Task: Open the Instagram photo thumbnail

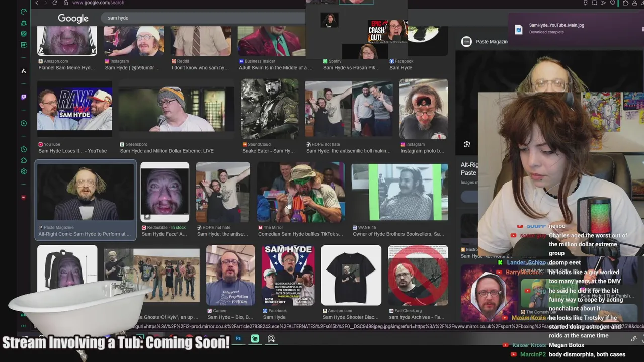Action: [424, 109]
